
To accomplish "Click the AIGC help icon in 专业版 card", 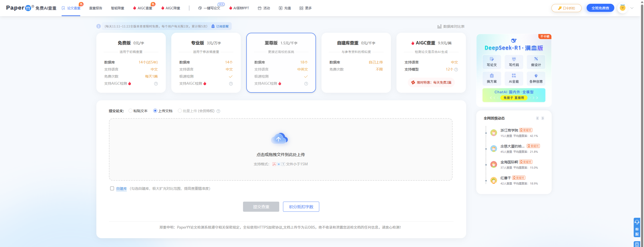I will [x=231, y=84].
